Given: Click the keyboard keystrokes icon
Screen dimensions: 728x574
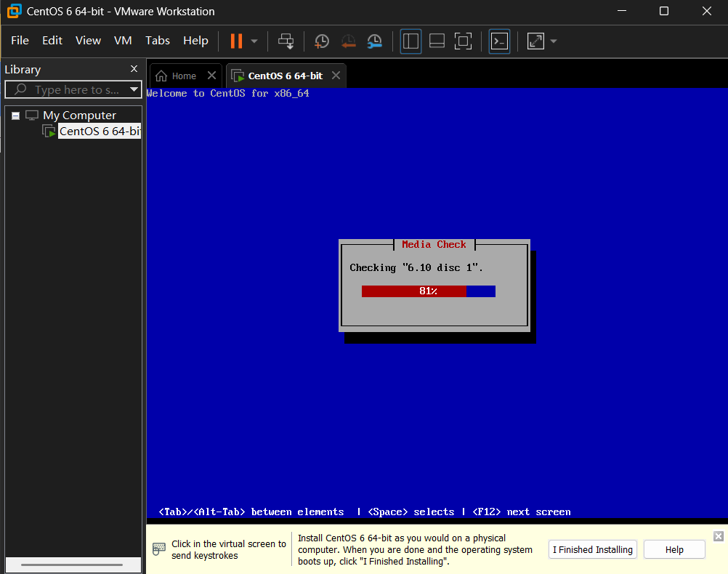Looking at the screenshot, I should click(x=159, y=549).
